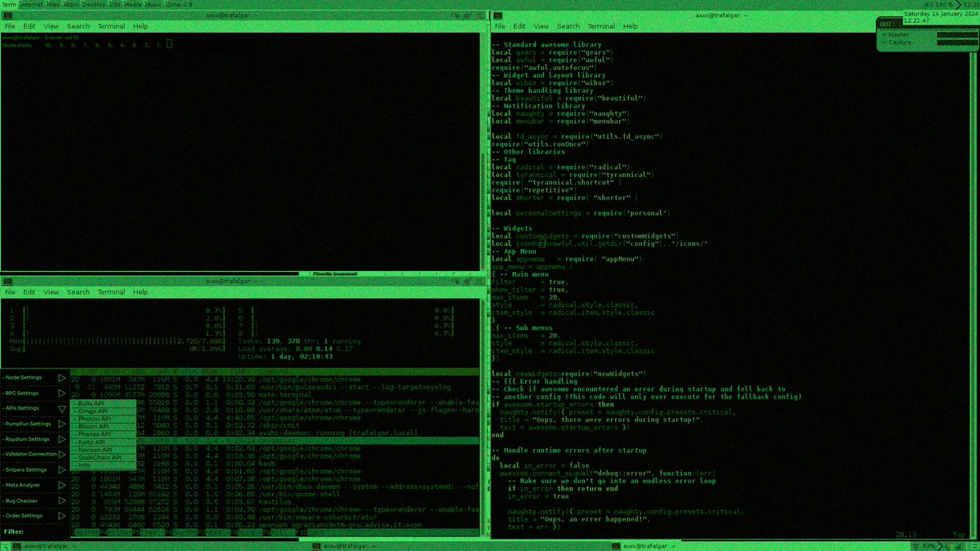
Task: Switch to the Music tag
Action: pyautogui.click(x=154, y=4)
